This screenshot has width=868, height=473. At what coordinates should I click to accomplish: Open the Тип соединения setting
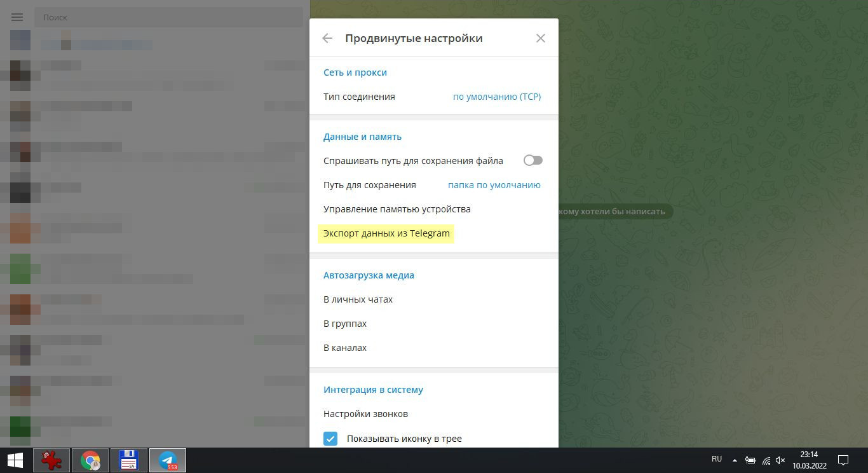tap(434, 97)
